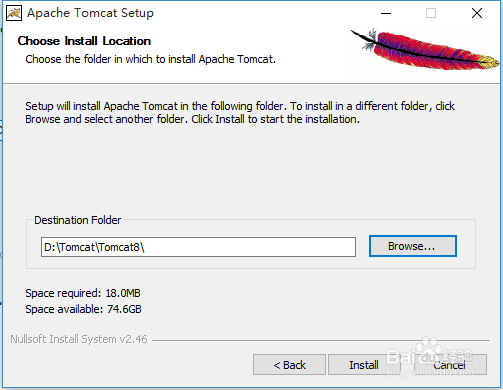Go to previous step with < Back
The width and height of the screenshot is (503, 390).
tap(289, 365)
